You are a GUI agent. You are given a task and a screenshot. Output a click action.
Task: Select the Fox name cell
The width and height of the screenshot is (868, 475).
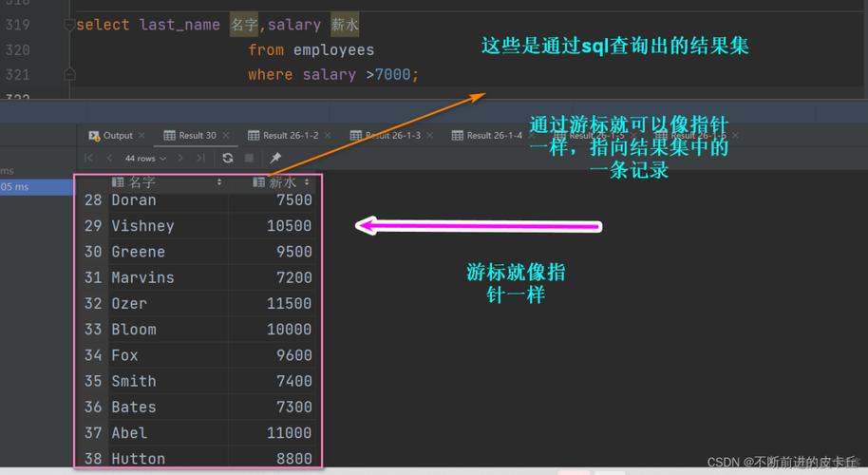(168, 355)
